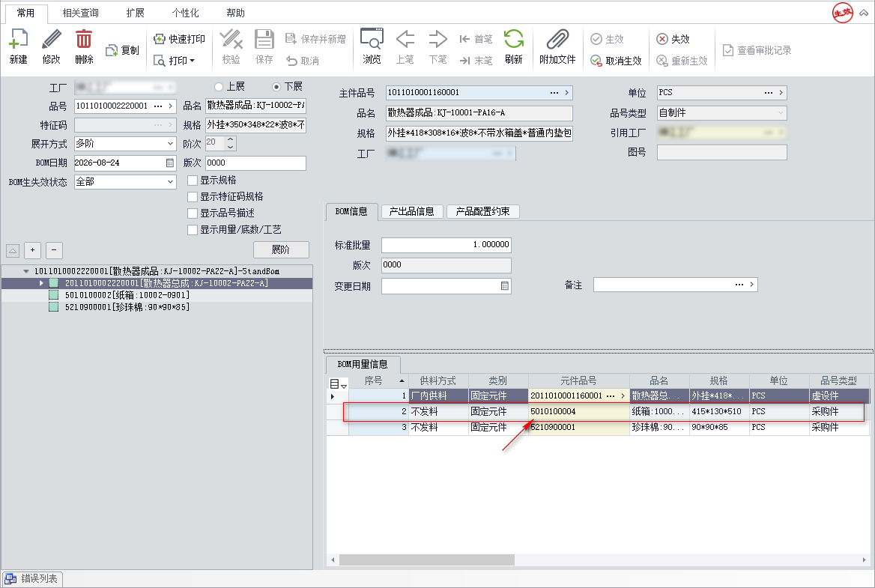Jump to last record with 末笔
The image size is (875, 588).
[x=476, y=61]
